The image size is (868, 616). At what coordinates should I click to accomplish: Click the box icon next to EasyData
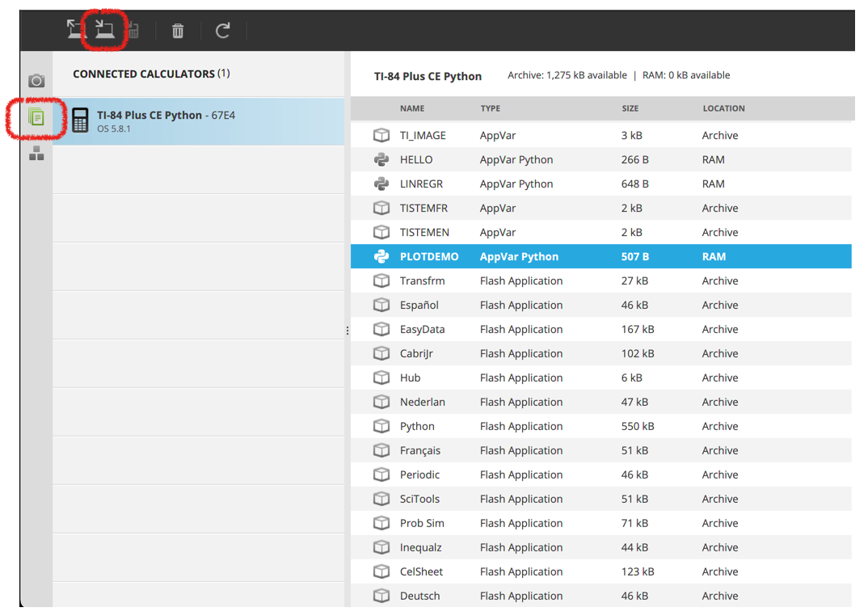(381, 329)
